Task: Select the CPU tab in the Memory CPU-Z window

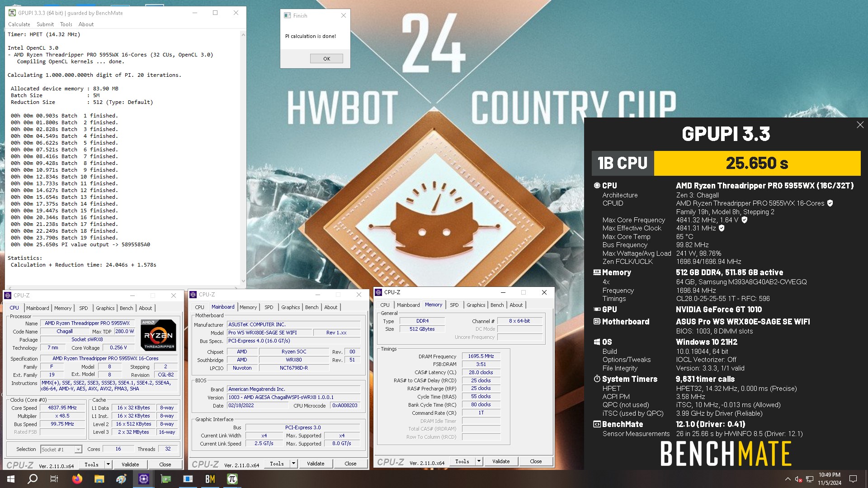Action: pos(385,305)
